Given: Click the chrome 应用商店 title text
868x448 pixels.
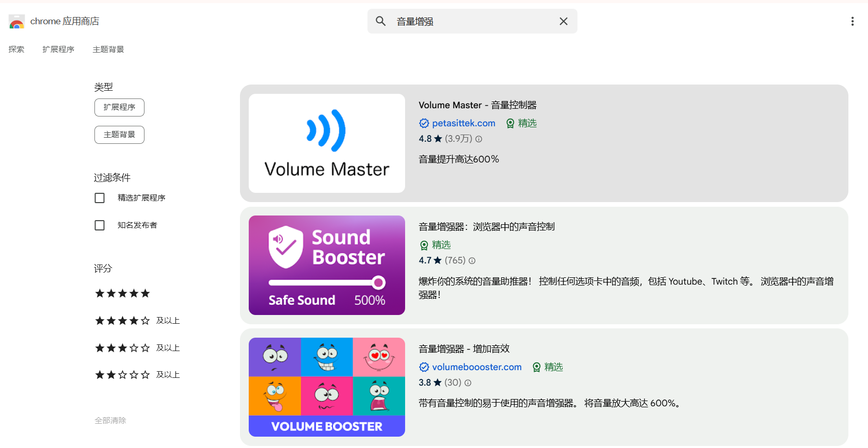Looking at the screenshot, I should (x=65, y=21).
